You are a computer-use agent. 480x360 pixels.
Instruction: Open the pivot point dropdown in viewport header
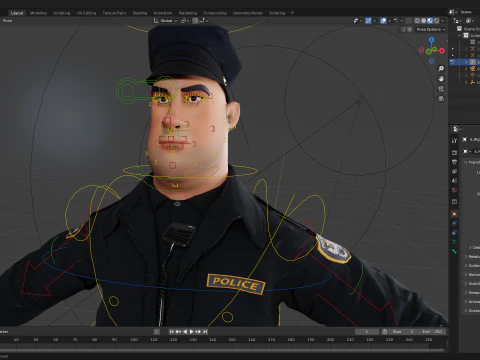(185, 21)
